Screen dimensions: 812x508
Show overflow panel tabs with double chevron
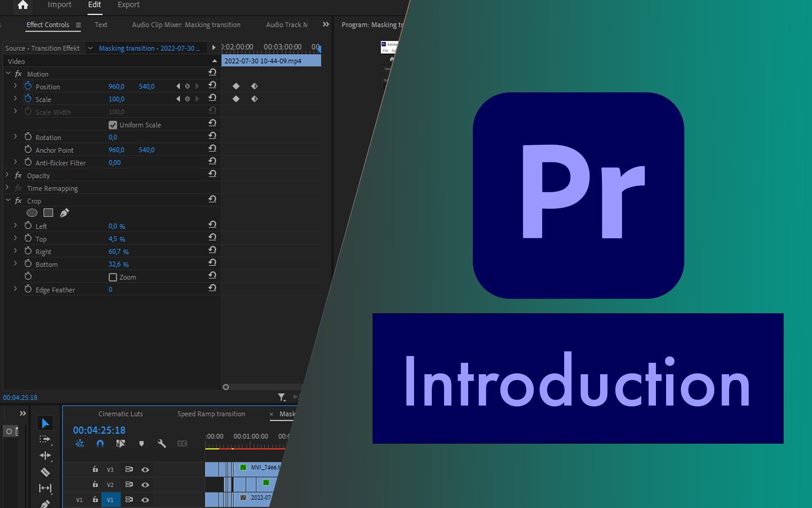click(326, 25)
